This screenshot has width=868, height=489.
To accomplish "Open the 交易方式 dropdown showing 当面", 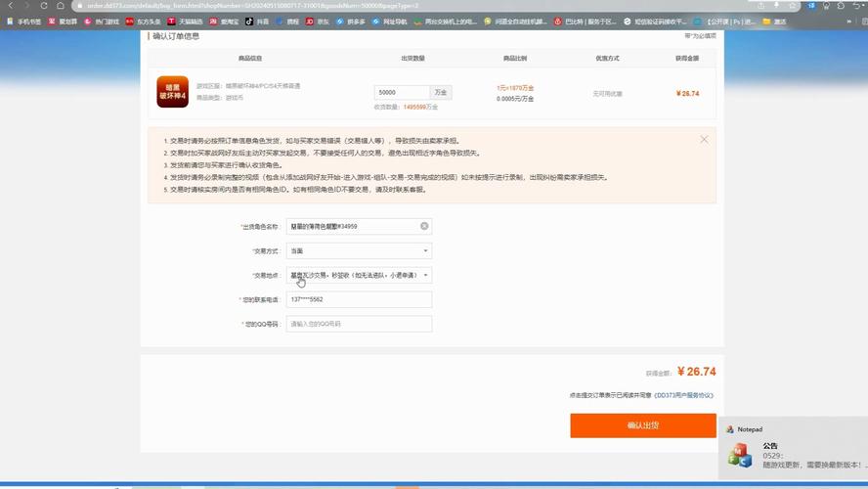I will [x=359, y=251].
